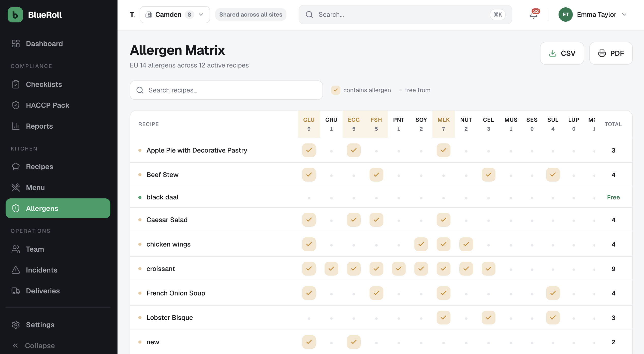Viewport: 644px width, 354px height.
Task: Sort by MLK column header
Action: coord(444,124)
